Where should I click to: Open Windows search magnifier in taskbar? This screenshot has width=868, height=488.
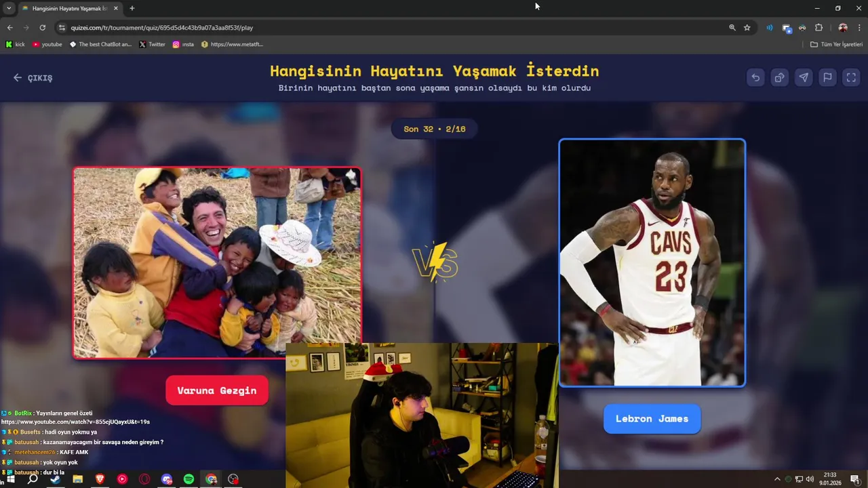(33, 479)
